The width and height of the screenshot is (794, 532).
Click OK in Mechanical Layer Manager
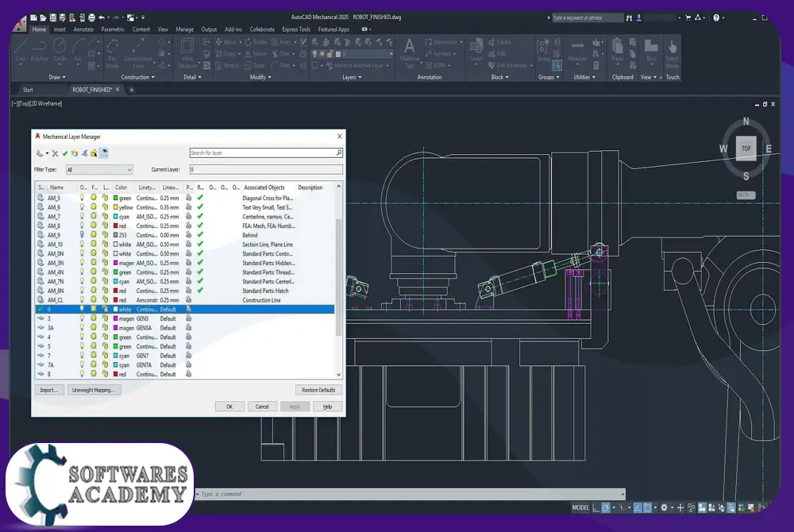coord(229,407)
